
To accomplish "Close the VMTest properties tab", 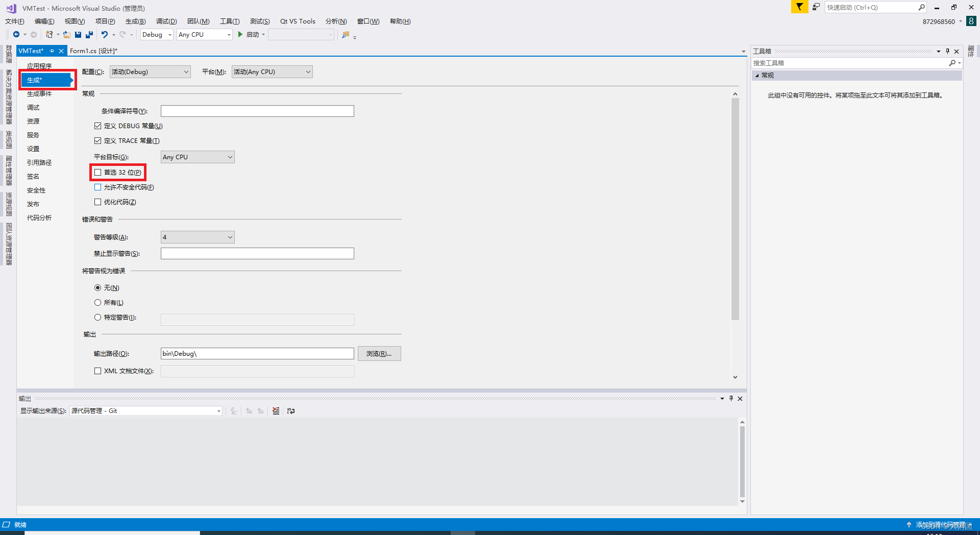I will (61, 51).
